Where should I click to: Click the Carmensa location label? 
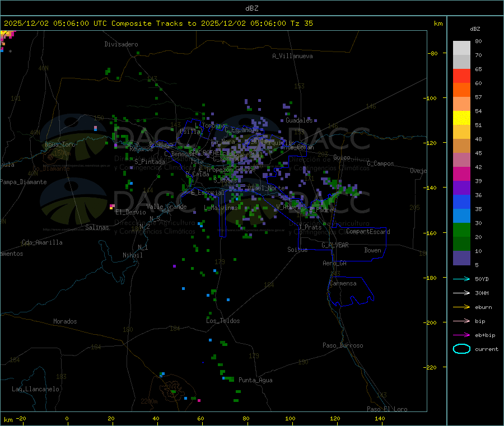tap(343, 283)
